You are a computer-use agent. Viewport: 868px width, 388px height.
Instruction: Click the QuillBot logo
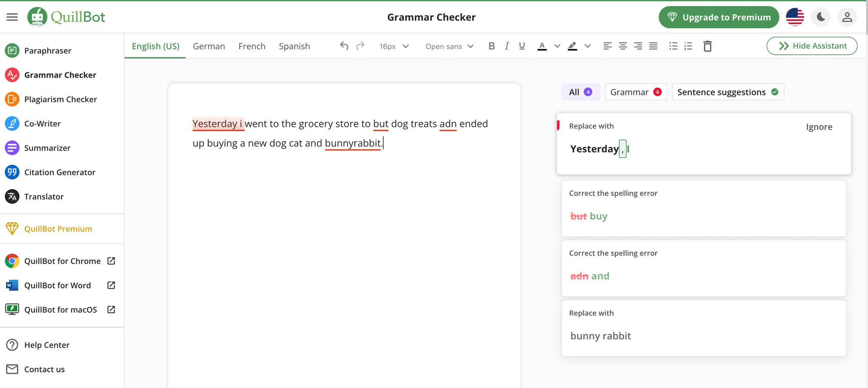point(66,17)
